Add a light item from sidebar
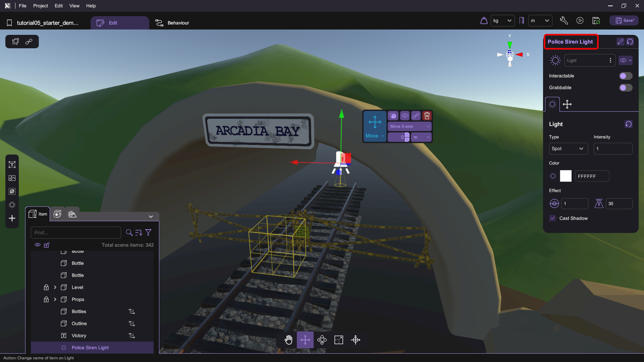Viewport: 644px width, 362px height. pyautogui.click(x=12, y=205)
